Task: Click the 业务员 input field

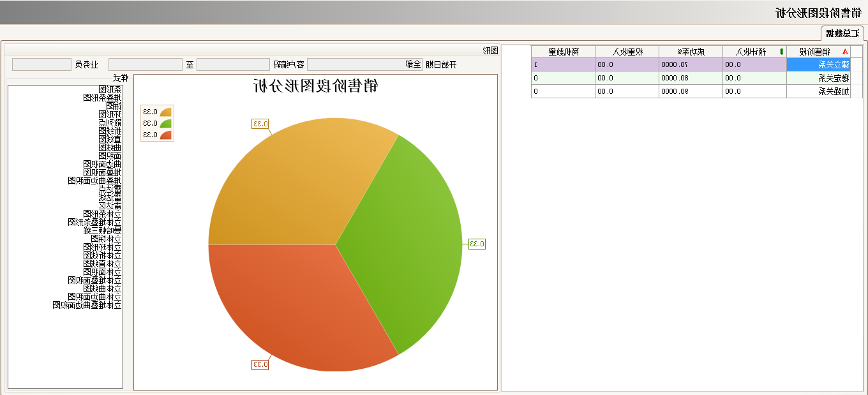Action: pyautogui.click(x=41, y=64)
